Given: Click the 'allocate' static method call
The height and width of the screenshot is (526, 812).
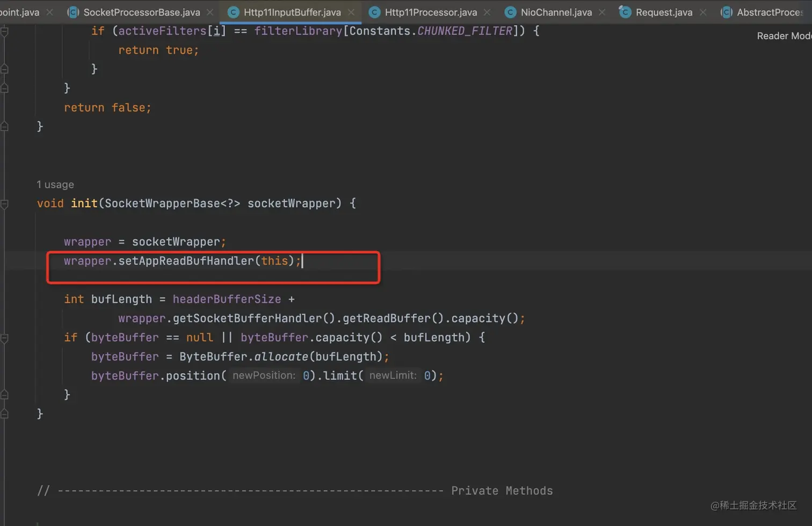Looking at the screenshot, I should (281, 357).
